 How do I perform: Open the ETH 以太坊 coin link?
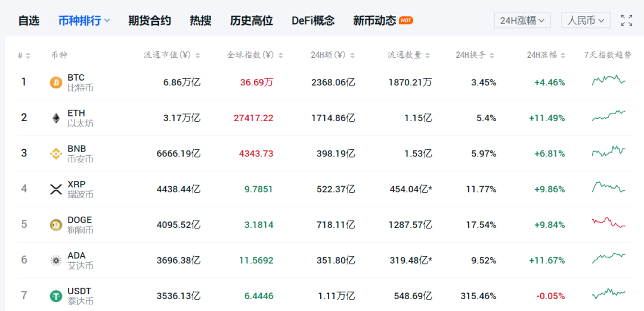point(80,118)
